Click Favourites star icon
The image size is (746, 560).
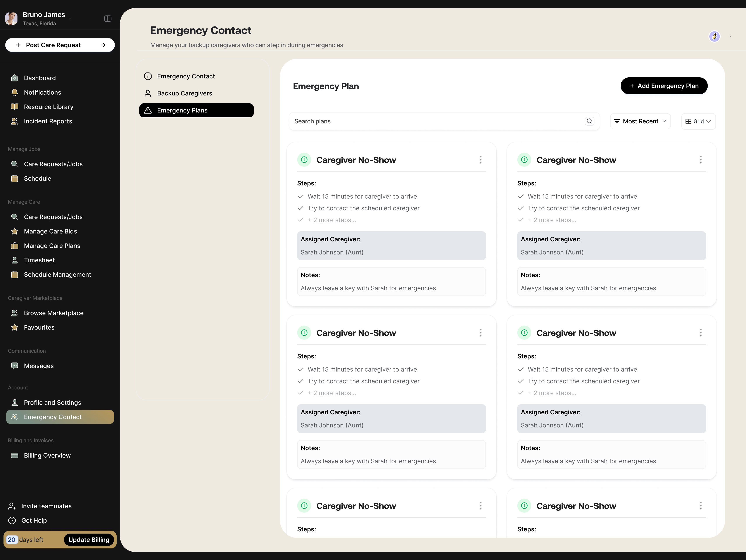[14, 328]
